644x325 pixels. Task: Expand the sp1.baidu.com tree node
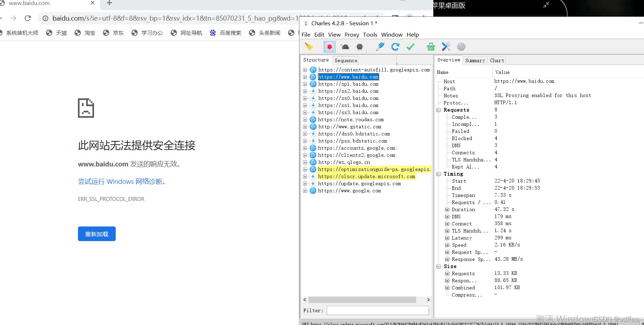click(305, 84)
